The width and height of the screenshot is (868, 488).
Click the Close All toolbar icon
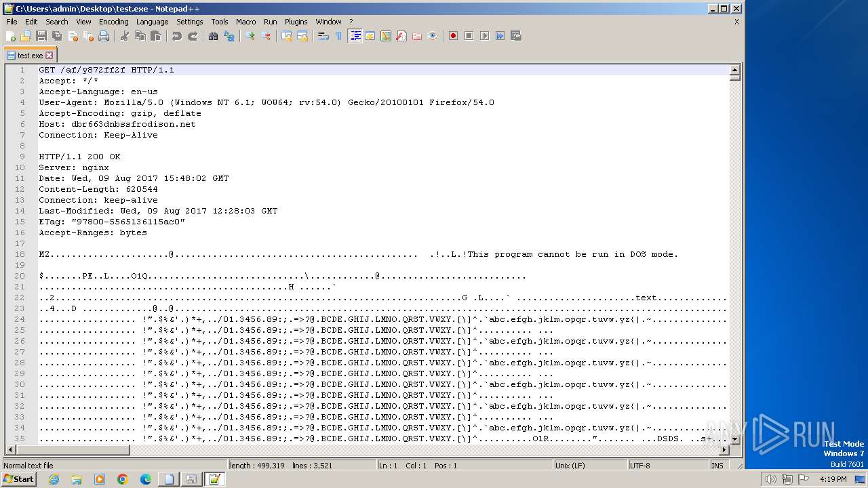coord(88,36)
